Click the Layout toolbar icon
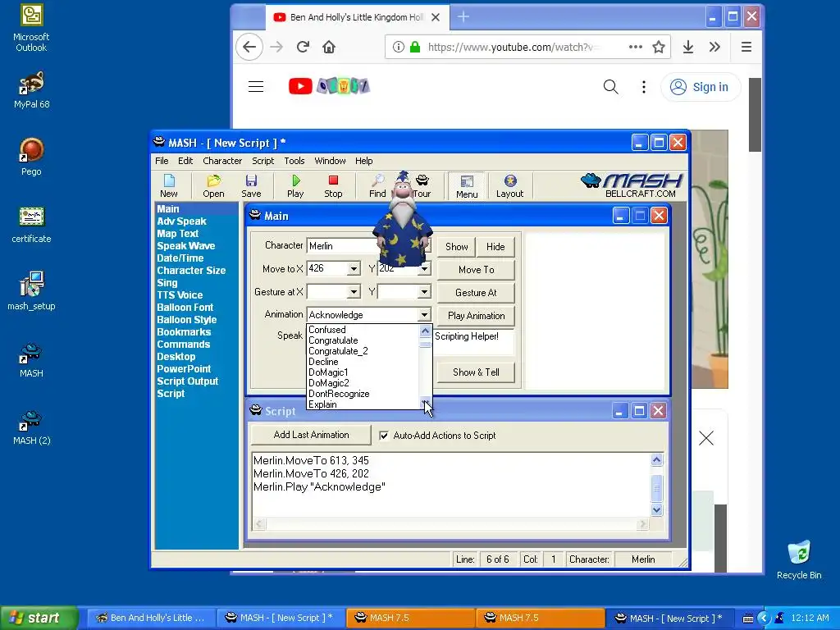 509,185
